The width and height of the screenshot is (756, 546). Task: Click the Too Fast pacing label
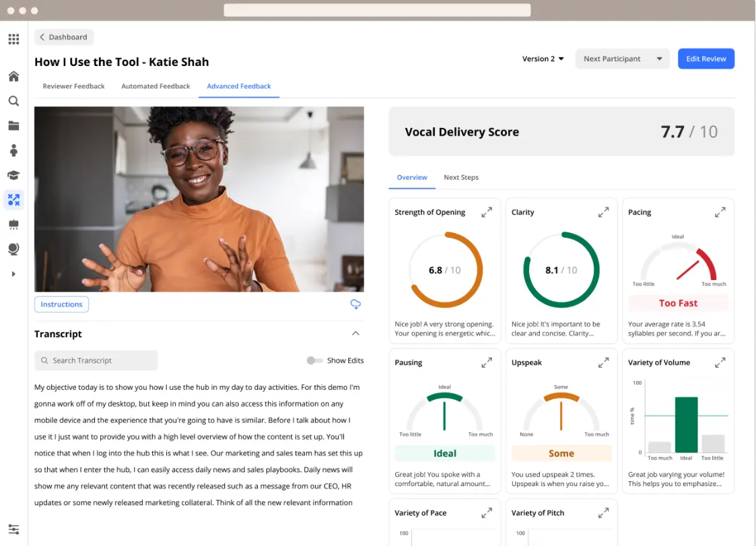678,303
